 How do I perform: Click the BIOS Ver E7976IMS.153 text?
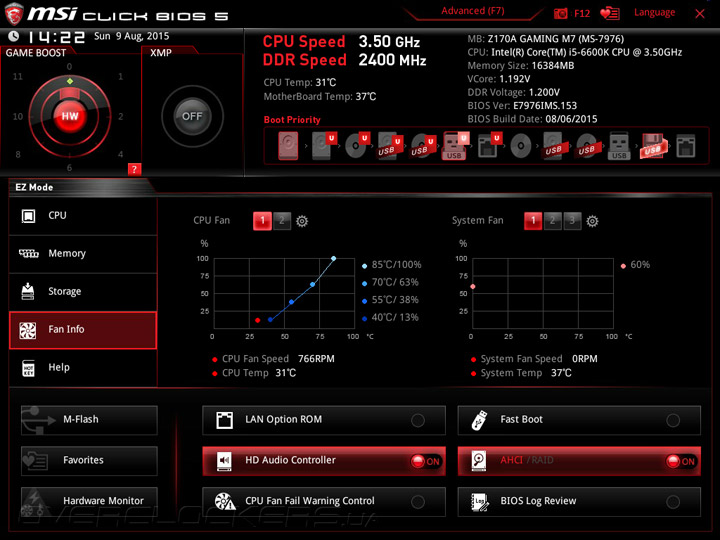point(522,106)
